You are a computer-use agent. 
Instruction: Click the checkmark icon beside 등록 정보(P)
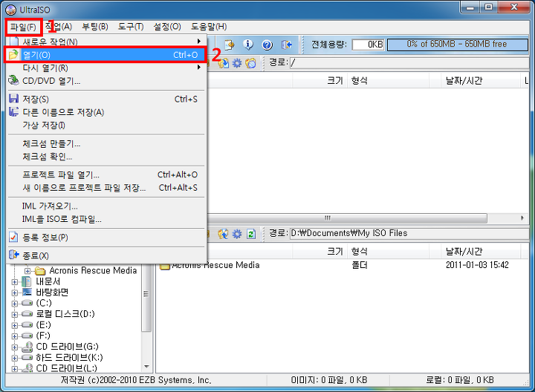(13, 237)
